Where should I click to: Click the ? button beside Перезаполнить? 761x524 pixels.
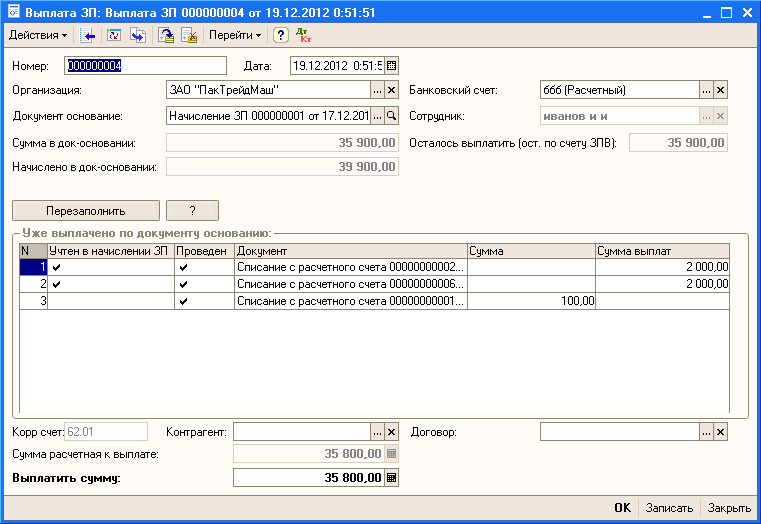coord(192,211)
